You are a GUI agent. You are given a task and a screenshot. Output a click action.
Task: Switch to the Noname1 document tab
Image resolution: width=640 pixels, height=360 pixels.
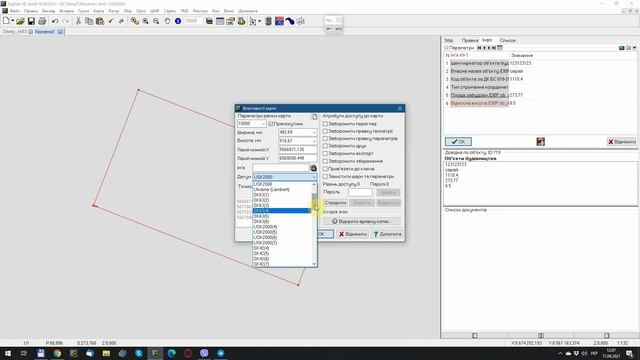pyautogui.click(x=44, y=31)
